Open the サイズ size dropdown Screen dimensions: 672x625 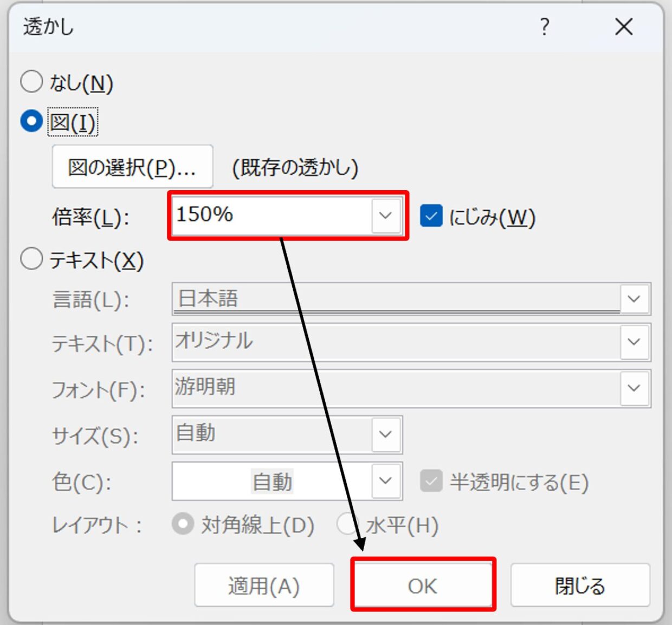point(385,434)
